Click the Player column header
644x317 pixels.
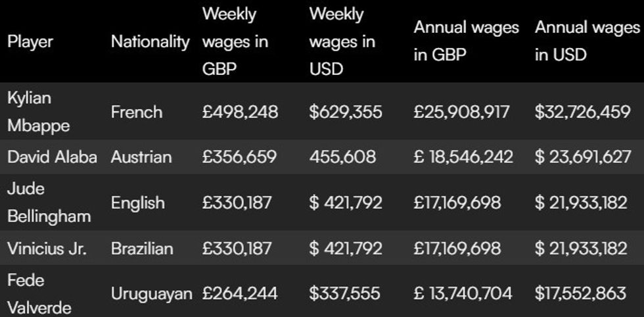point(30,41)
